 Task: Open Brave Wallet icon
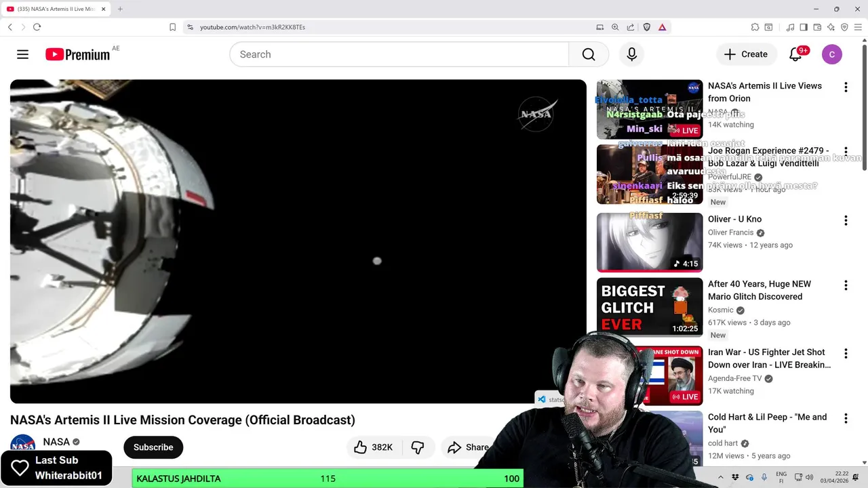(x=817, y=27)
